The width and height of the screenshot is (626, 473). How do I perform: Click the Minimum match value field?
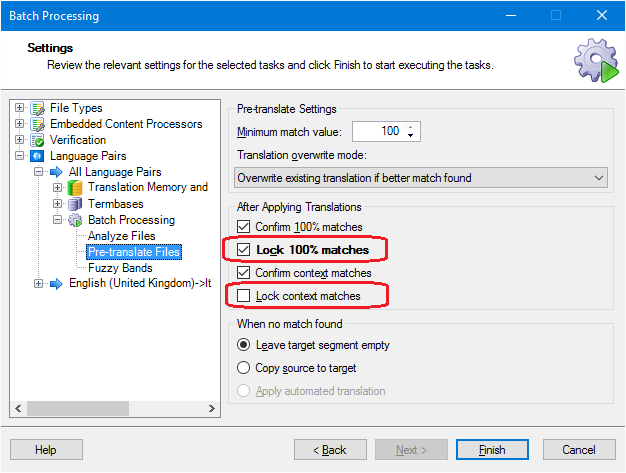click(386, 131)
